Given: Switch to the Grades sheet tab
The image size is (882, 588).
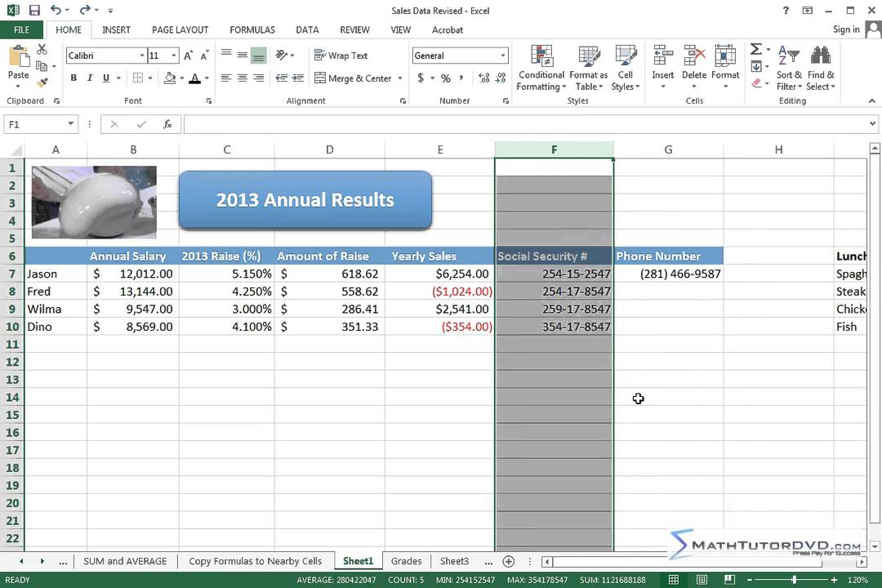Looking at the screenshot, I should (x=406, y=561).
